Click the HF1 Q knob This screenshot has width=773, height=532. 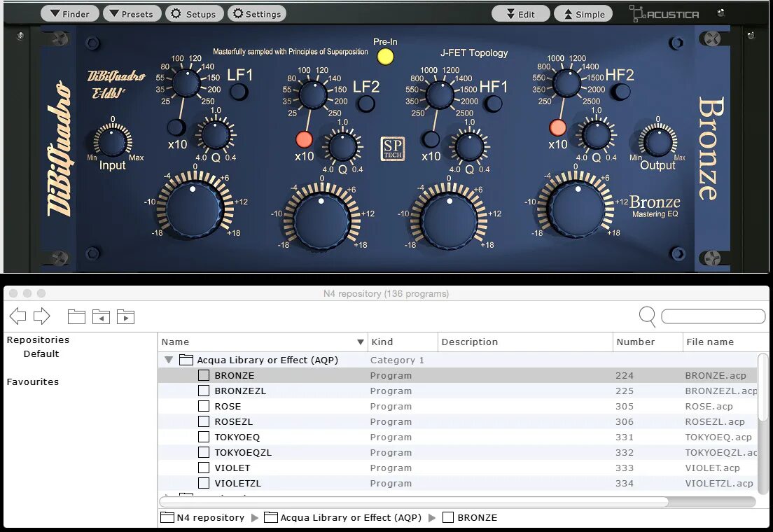click(469, 146)
